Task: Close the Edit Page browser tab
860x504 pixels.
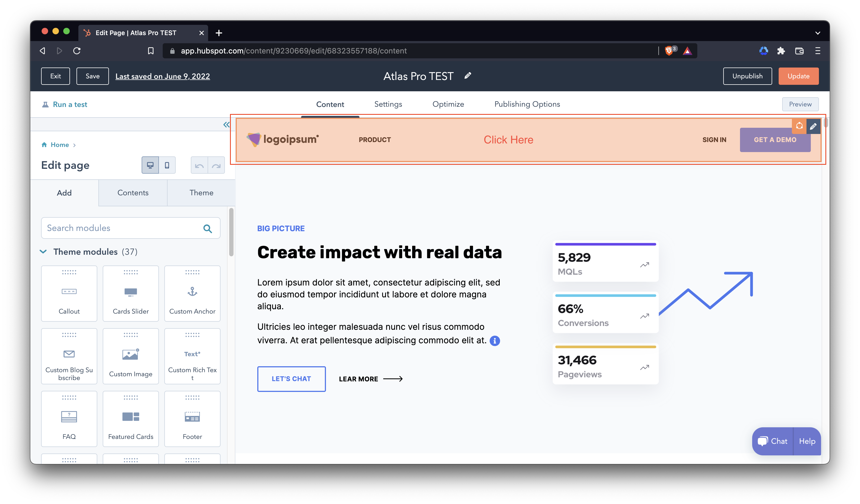Action: (x=201, y=33)
